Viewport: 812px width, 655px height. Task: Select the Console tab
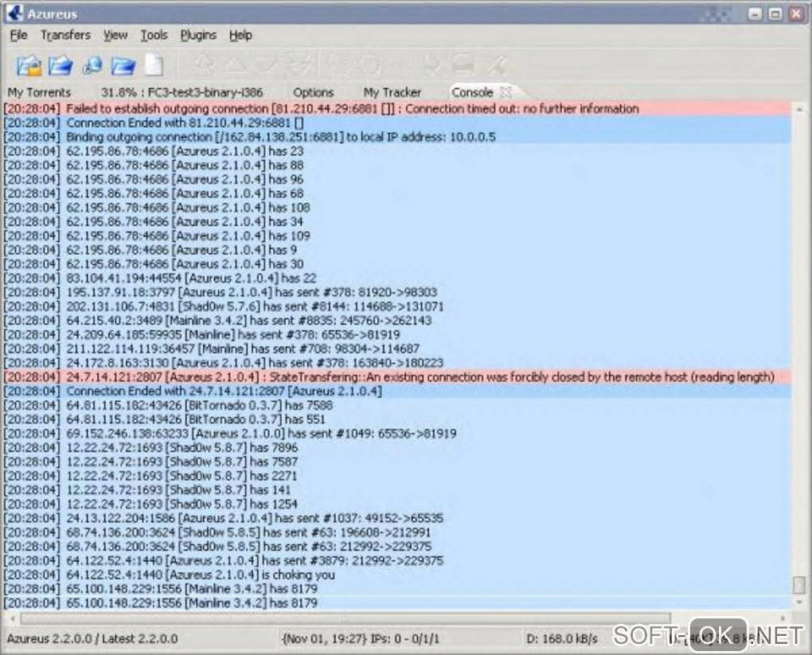coord(472,92)
